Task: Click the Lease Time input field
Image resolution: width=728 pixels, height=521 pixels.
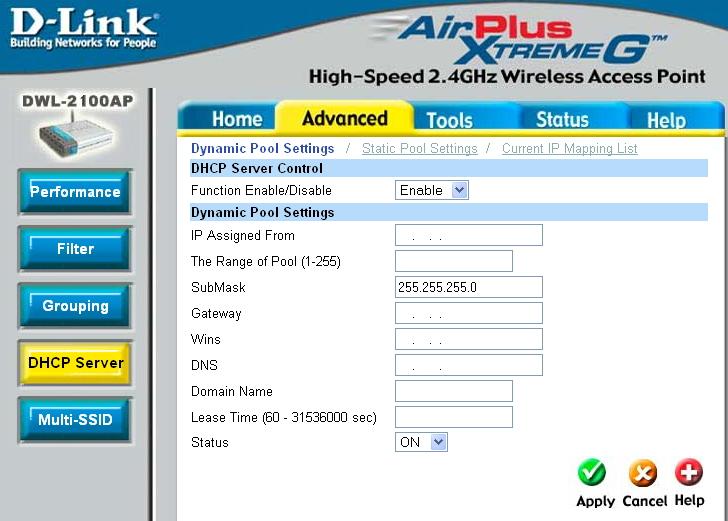Action: [454, 417]
